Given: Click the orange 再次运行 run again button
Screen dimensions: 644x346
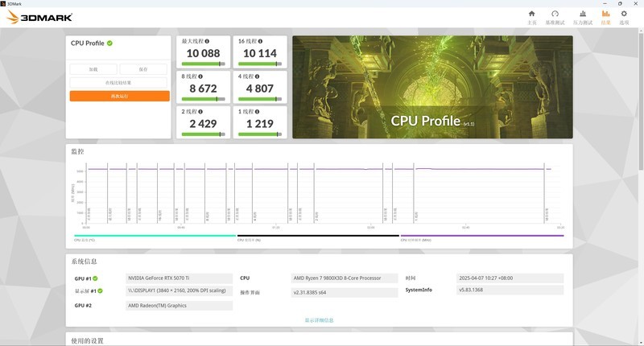Looking at the screenshot, I should (x=119, y=96).
